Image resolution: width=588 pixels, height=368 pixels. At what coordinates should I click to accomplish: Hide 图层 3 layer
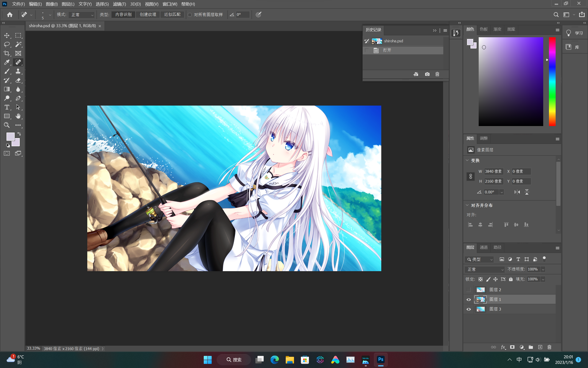point(469,309)
